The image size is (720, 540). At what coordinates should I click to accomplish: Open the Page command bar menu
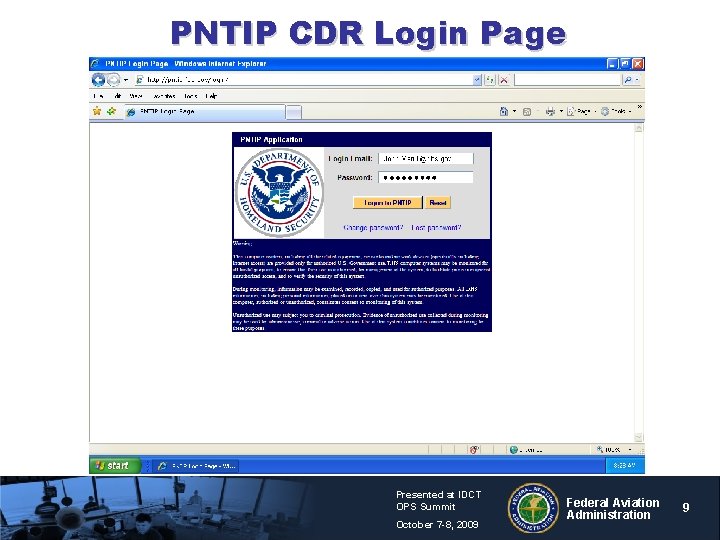coord(581,111)
